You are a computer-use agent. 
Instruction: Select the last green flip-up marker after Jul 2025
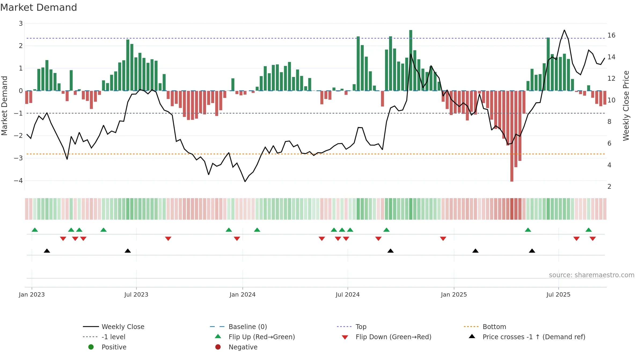coord(589,230)
